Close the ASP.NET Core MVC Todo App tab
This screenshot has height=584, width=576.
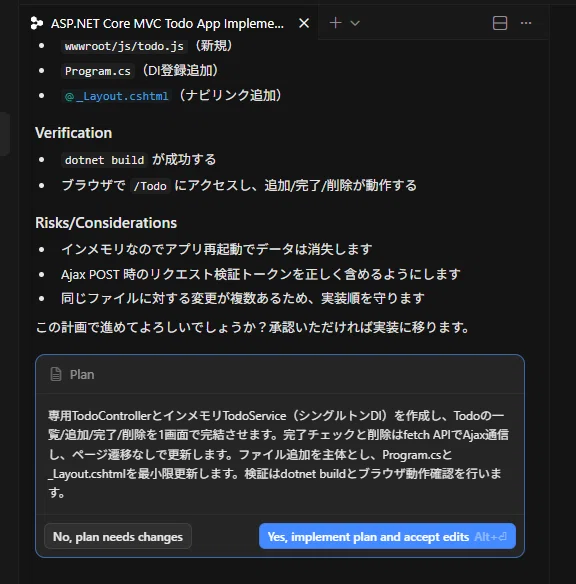(304, 23)
